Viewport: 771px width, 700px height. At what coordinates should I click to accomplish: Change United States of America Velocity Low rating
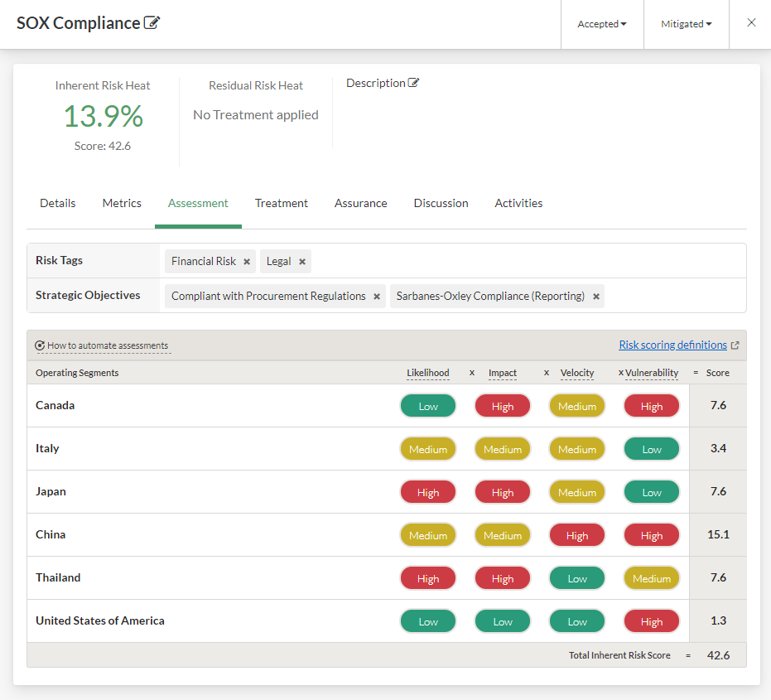tap(577, 621)
